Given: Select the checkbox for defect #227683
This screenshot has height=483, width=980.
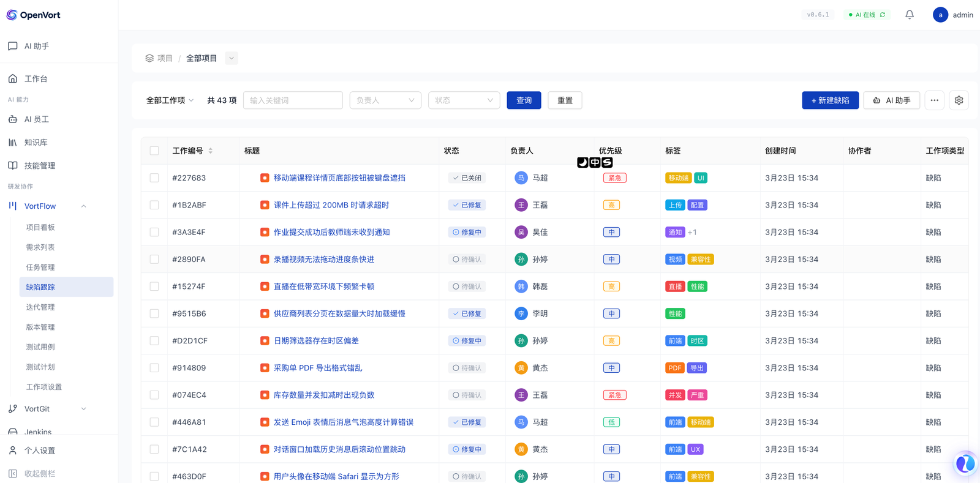Looking at the screenshot, I should tap(154, 178).
